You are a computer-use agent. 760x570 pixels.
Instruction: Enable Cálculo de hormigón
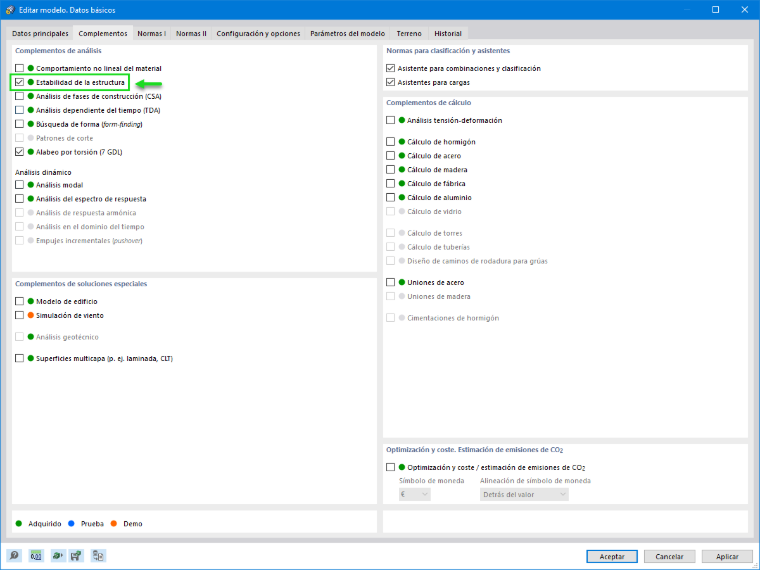391,142
